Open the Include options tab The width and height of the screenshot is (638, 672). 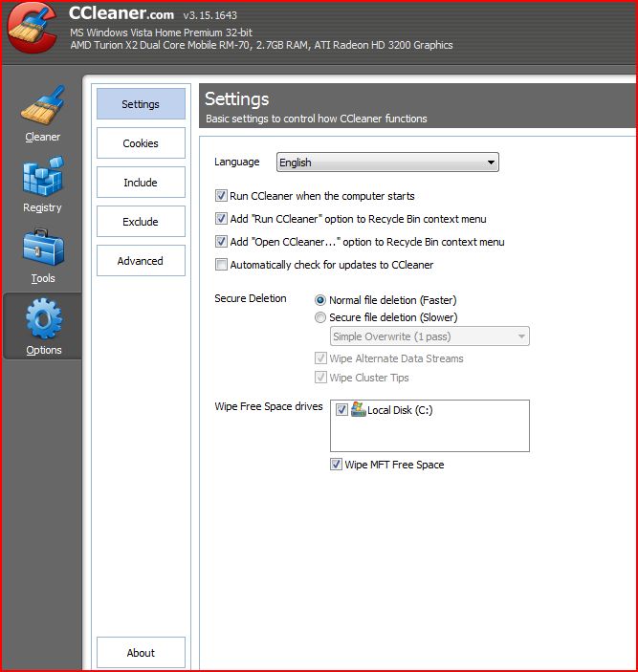pos(141,183)
